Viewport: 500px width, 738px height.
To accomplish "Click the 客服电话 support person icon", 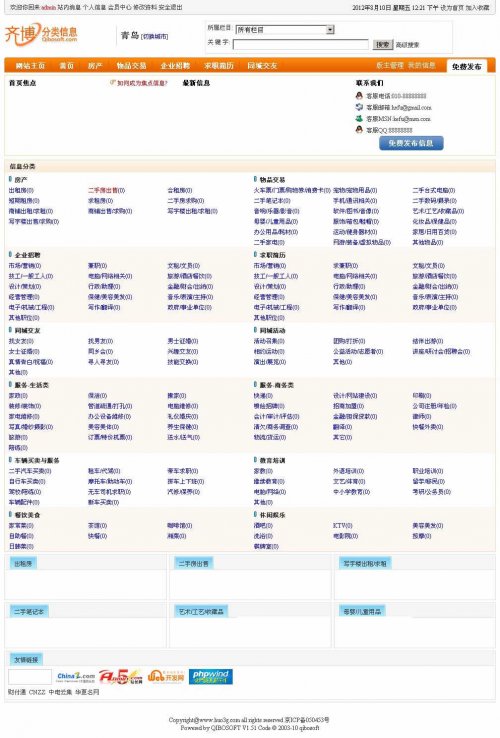I will [359, 96].
